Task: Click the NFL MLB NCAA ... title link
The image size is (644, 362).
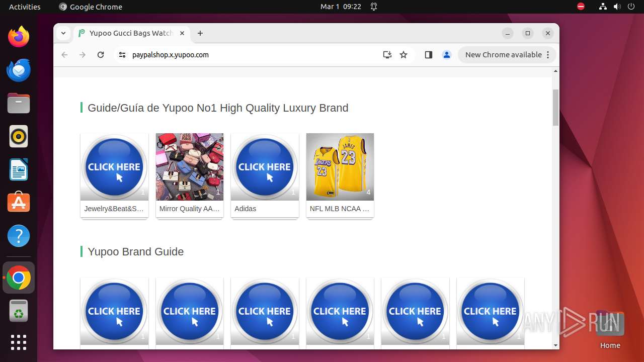Action: point(340,209)
